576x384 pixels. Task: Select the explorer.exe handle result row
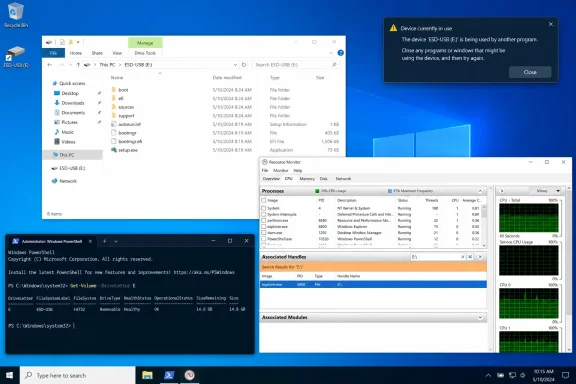[x=373, y=284]
